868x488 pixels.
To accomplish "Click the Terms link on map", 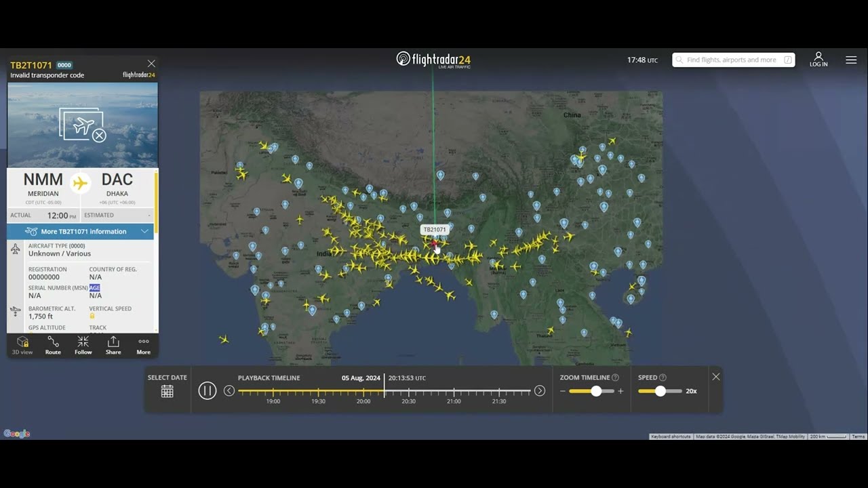I will coord(859,436).
